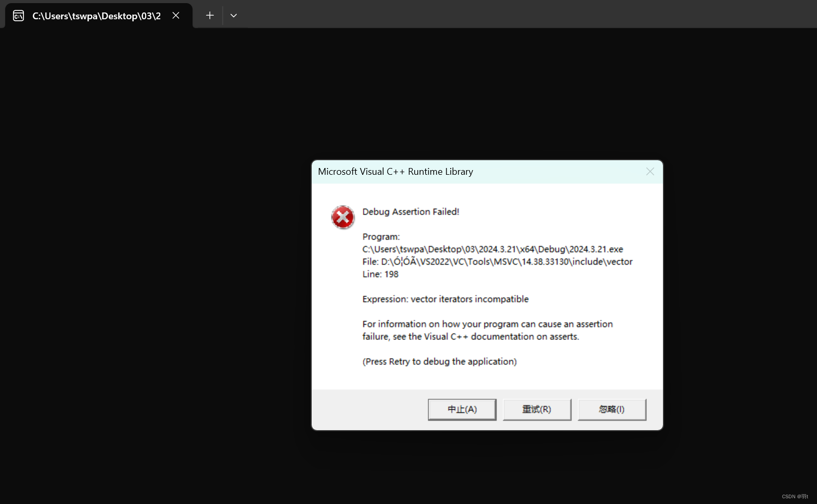
Task: Click the 忽略(I) ignore button
Action: [x=612, y=409]
